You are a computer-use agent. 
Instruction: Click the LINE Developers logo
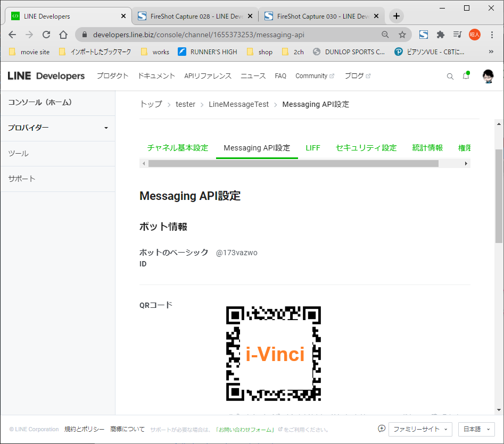tap(46, 76)
